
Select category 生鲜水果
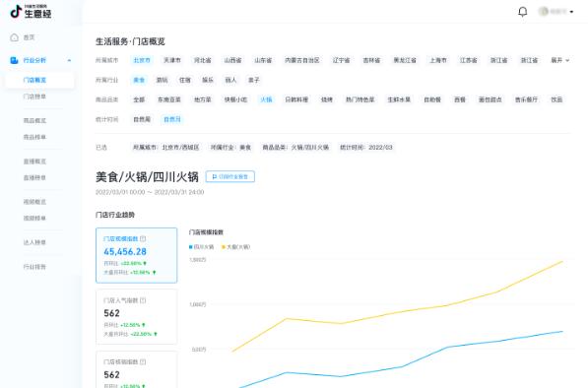click(x=399, y=99)
